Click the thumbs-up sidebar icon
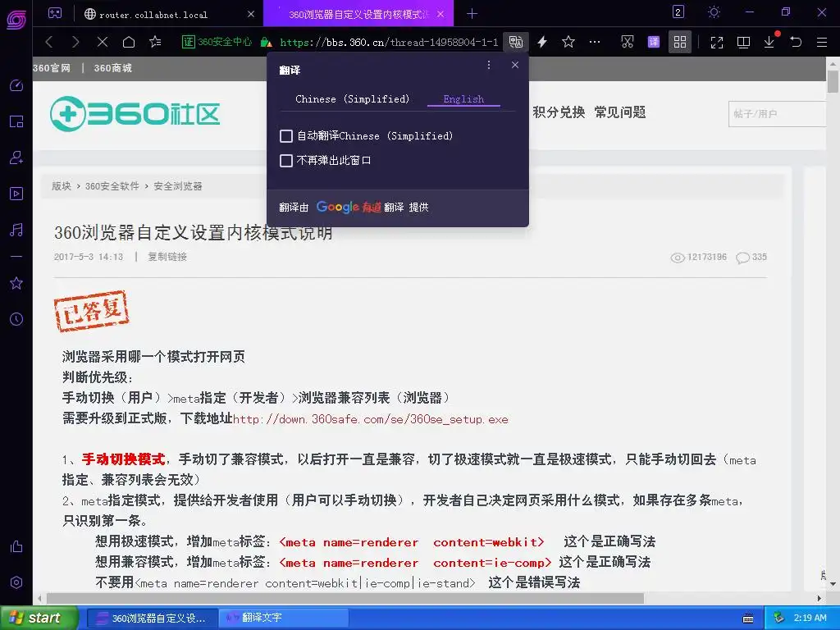The image size is (840, 630). (x=16, y=546)
